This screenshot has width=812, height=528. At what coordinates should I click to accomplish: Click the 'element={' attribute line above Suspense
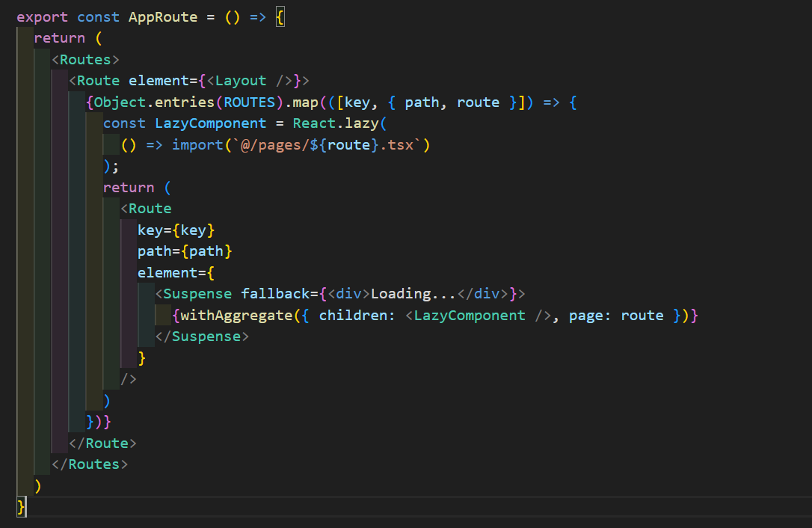pos(176,272)
